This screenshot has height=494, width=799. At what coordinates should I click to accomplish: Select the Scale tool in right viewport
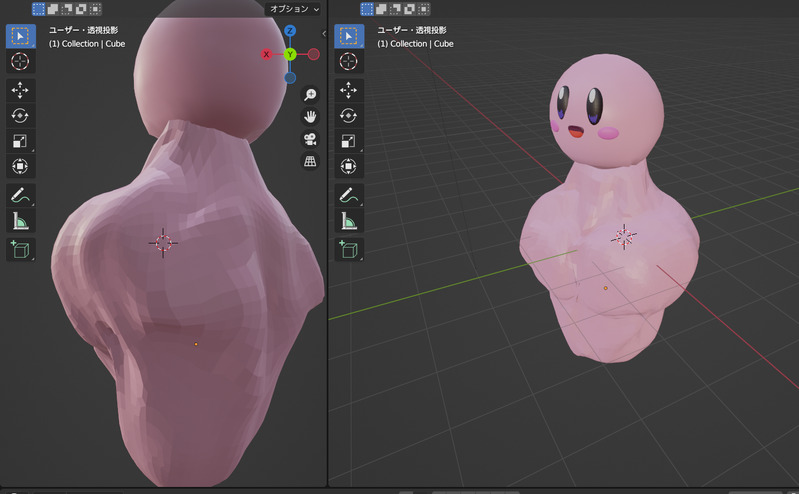pyautogui.click(x=349, y=141)
